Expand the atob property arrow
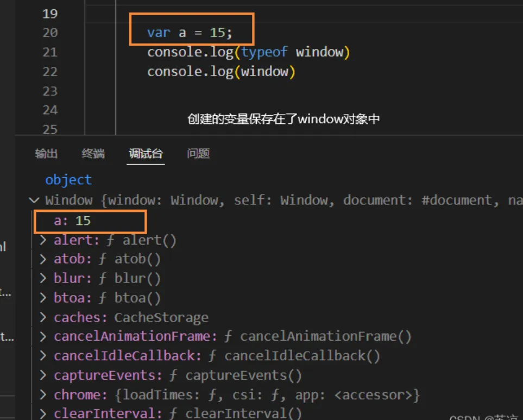The height and width of the screenshot is (420, 523). [x=43, y=259]
